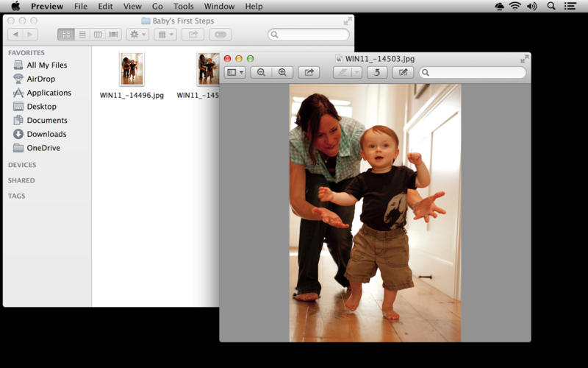This screenshot has width=588, height=368.
Task: Click the FAVORITES sidebar heading
Action: pyautogui.click(x=26, y=52)
